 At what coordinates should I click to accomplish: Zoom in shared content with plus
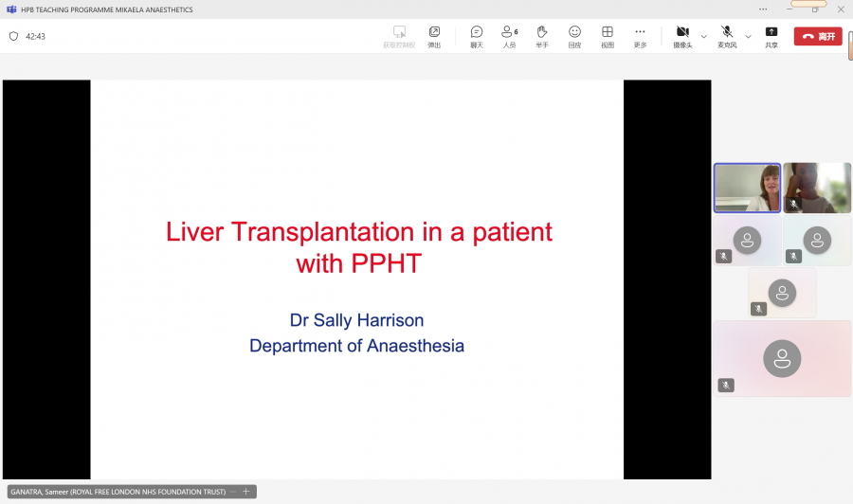click(x=246, y=492)
